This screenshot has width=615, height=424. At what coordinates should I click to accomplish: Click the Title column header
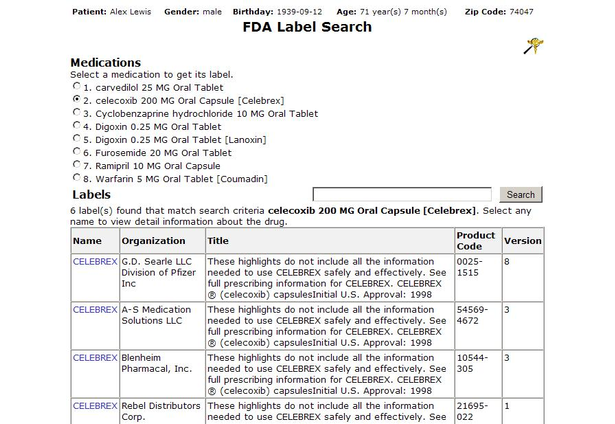pos(330,241)
